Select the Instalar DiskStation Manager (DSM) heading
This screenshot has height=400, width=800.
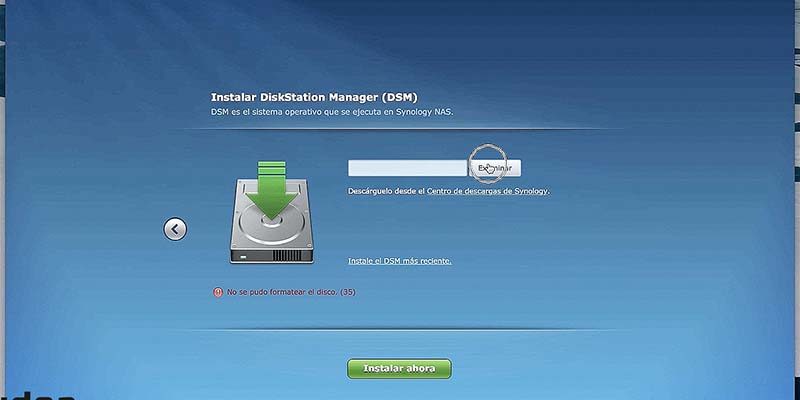click(x=314, y=97)
